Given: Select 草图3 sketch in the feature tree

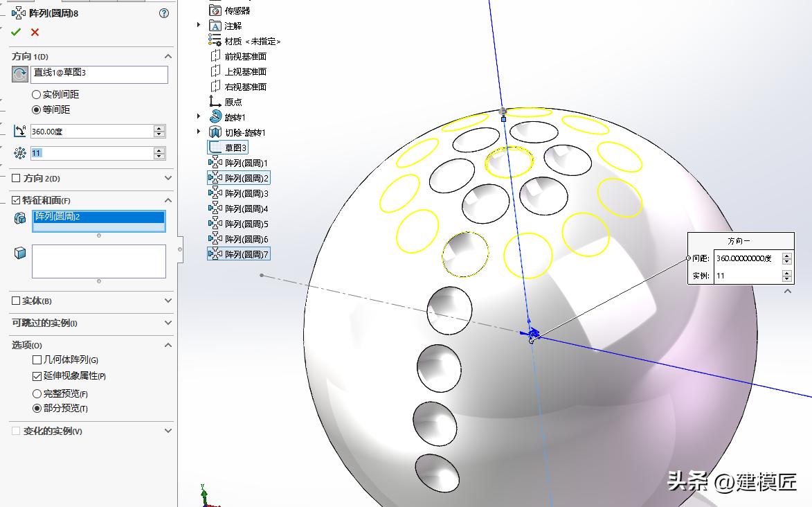Looking at the screenshot, I should point(234,147).
